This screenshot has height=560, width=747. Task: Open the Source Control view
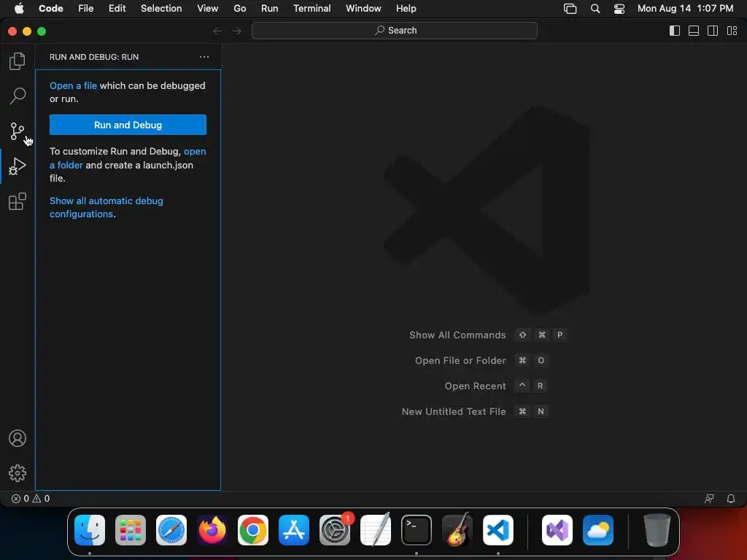[18, 131]
